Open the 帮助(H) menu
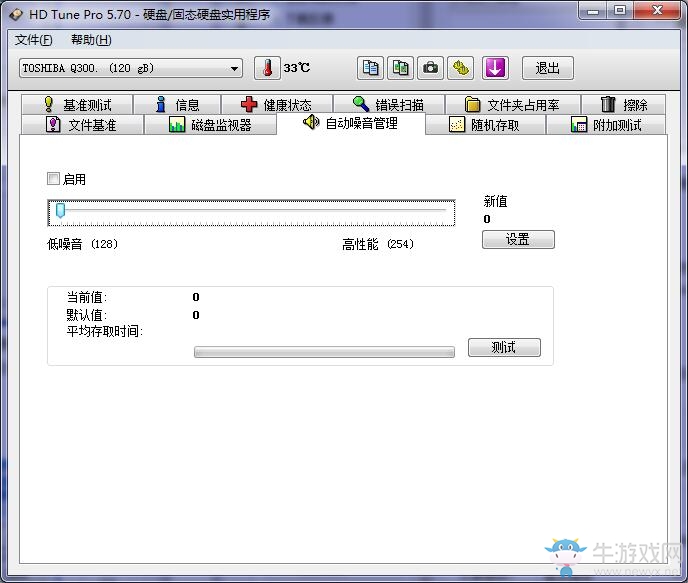This screenshot has width=688, height=583. tap(91, 40)
